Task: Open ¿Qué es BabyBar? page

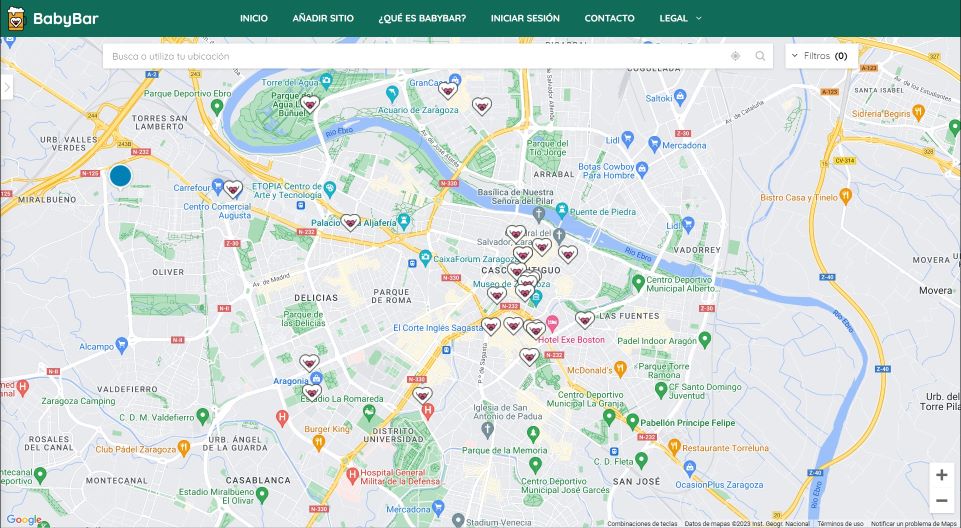Action: click(x=422, y=18)
